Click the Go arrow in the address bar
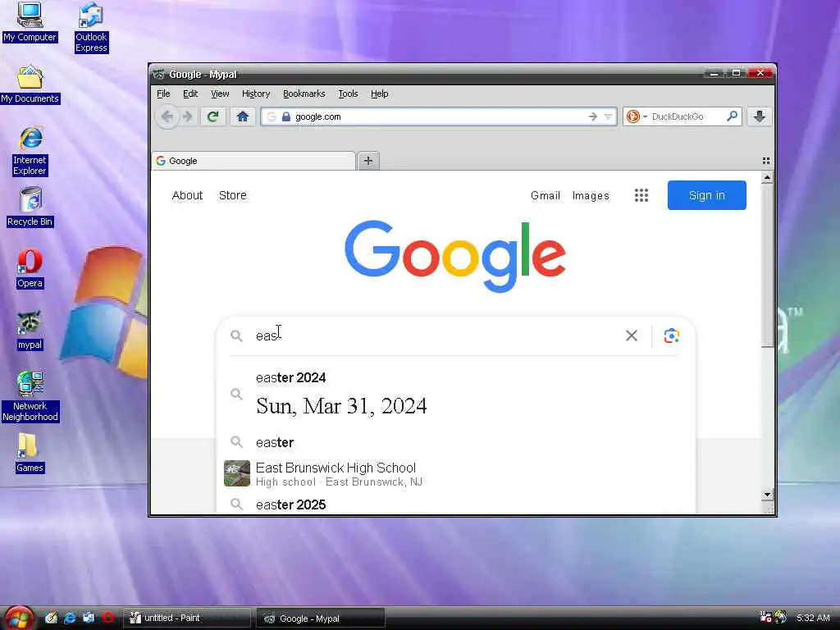This screenshot has height=630, width=840. (592, 116)
